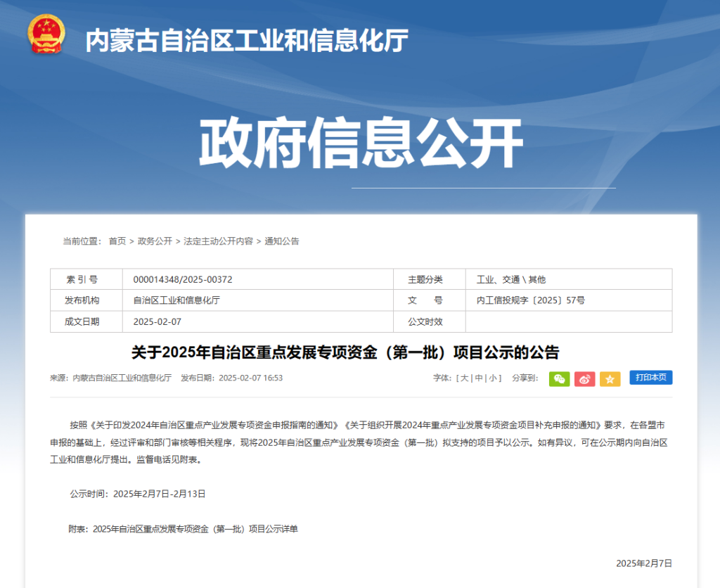Set font size to 大
The image size is (720, 588).
coord(464,378)
